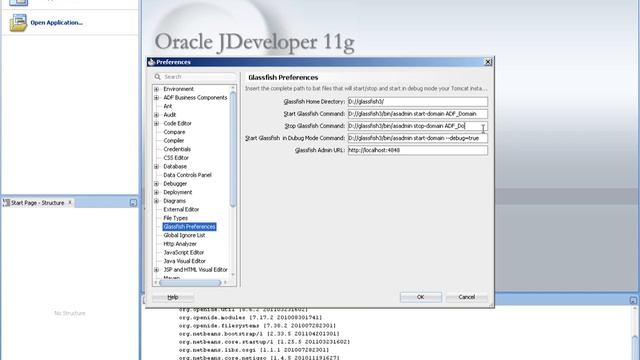Image resolution: width=640 pixels, height=360 pixels.
Task: Expand the Code Editor tree node
Action: click(x=156, y=123)
